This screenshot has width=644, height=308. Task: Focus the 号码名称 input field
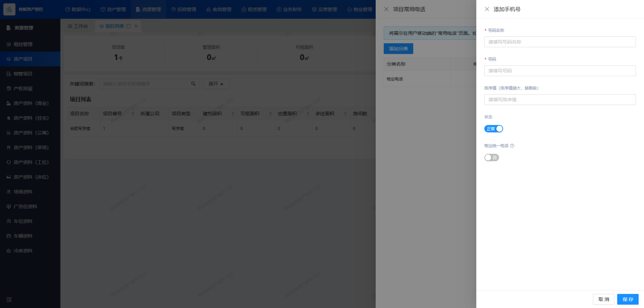click(560, 42)
